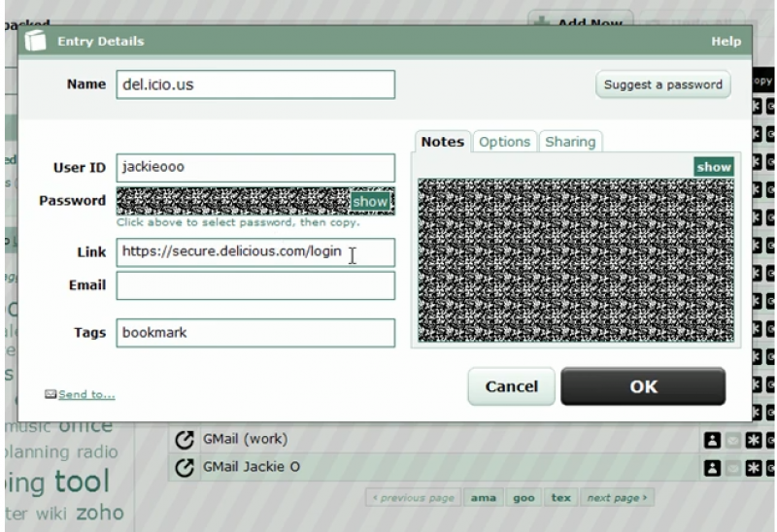Go to the next page link
This screenshot has width=777, height=532.
click(618, 498)
